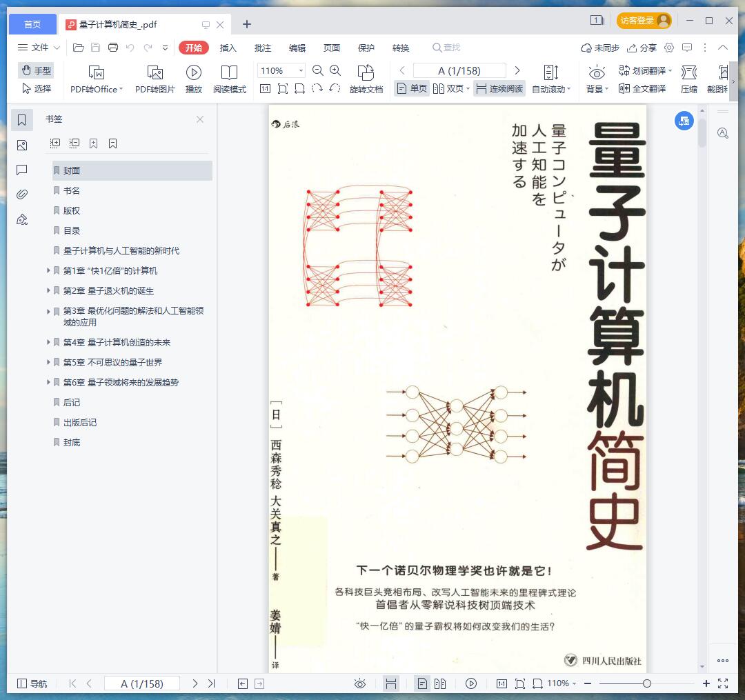
Task: Zoom in with toolbar magnifier plus
Action: coord(335,70)
